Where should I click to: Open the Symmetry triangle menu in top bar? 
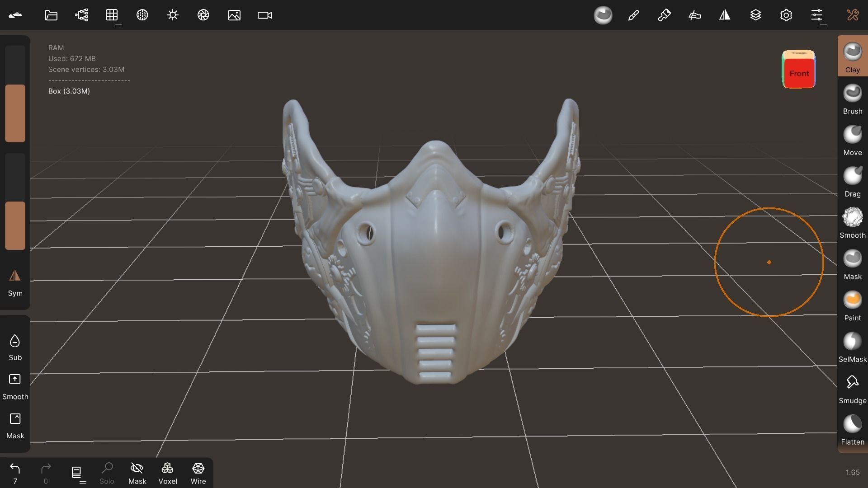point(725,15)
